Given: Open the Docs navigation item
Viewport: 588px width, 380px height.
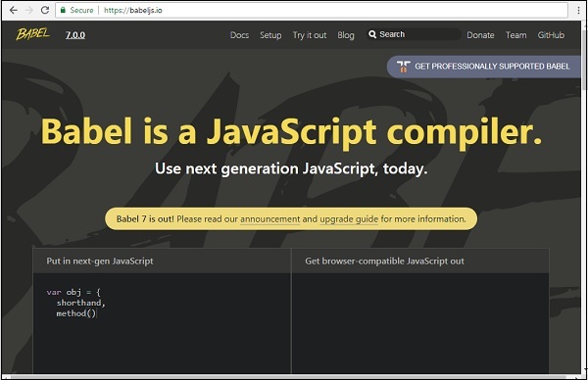Looking at the screenshot, I should [x=239, y=35].
